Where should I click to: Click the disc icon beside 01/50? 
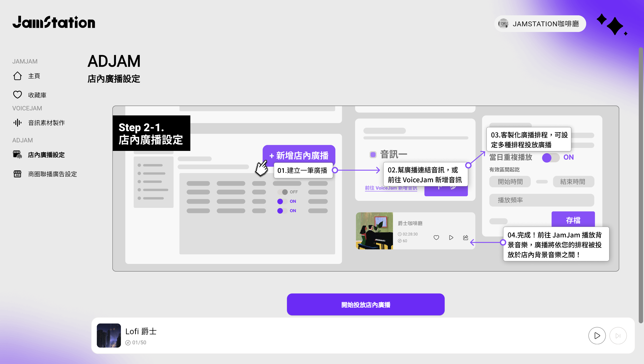[128, 343]
